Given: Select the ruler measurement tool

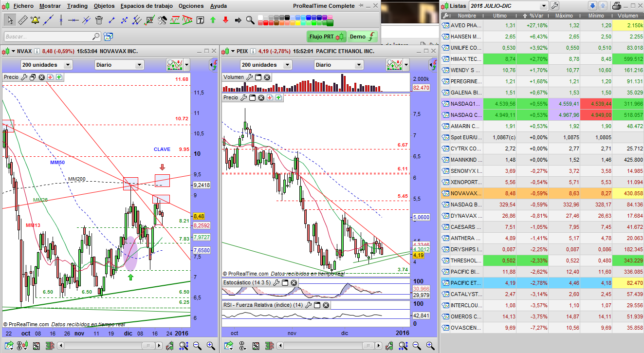Looking at the screenshot, I should click(x=22, y=20).
